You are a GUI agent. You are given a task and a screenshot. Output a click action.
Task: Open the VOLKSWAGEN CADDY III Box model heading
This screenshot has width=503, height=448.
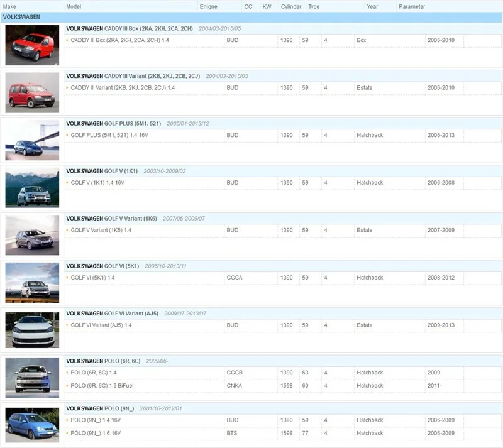130,28
